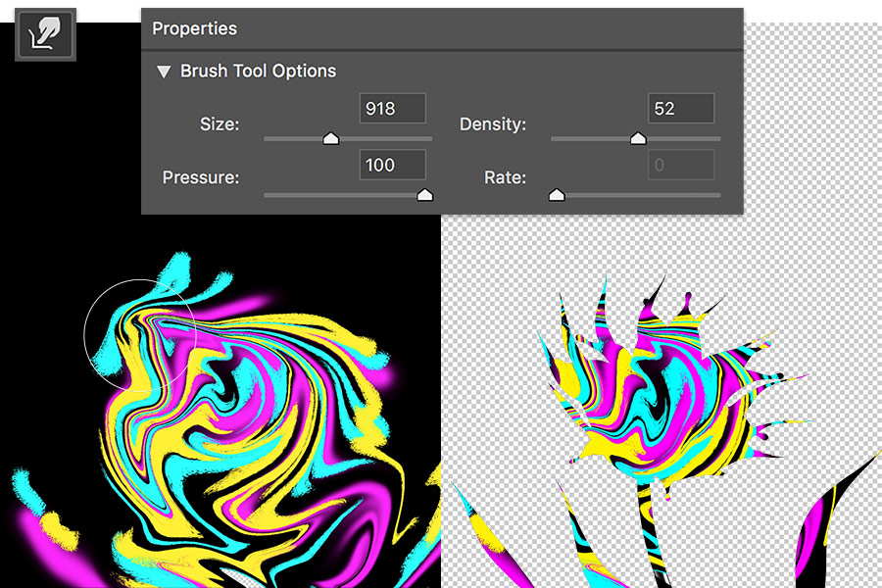Viewport: 882px width, 588px height.
Task: Click the Size slider handle
Action: coord(331,138)
